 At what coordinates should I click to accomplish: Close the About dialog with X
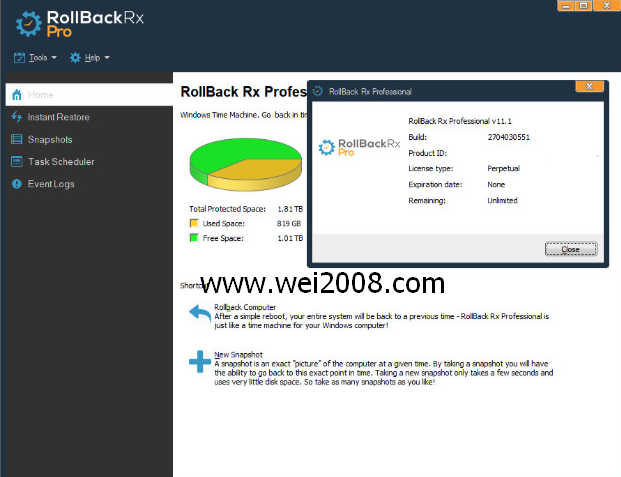589,86
